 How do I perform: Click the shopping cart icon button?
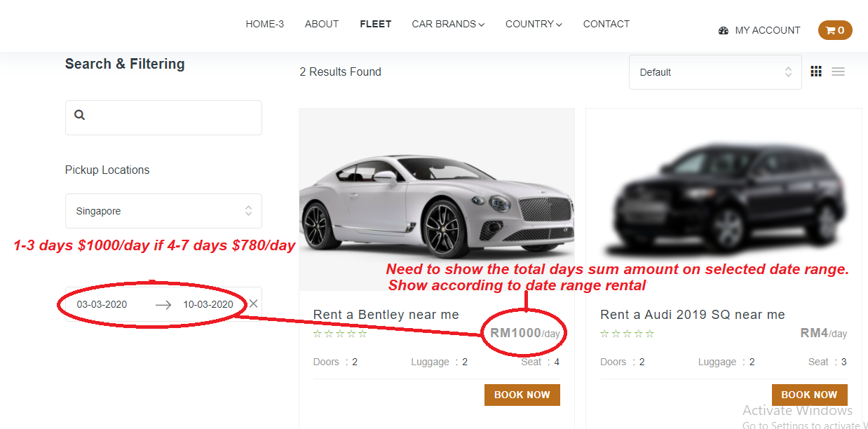(834, 30)
